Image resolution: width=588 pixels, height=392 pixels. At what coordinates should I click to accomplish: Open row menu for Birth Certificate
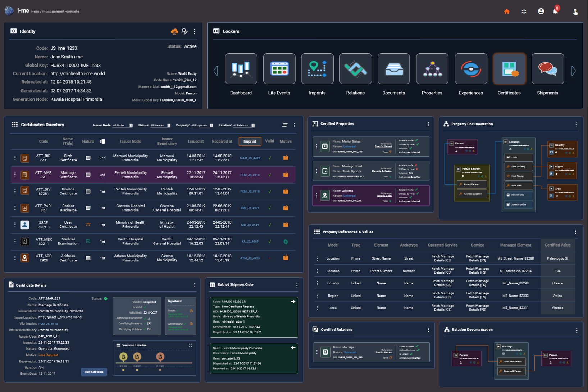15,158
